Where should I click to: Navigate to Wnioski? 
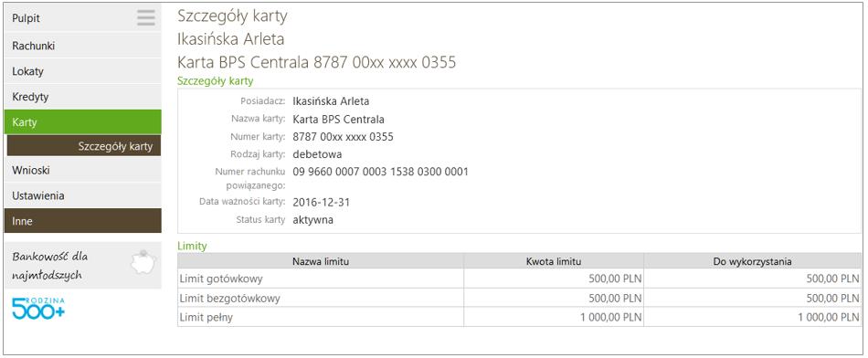(82, 171)
